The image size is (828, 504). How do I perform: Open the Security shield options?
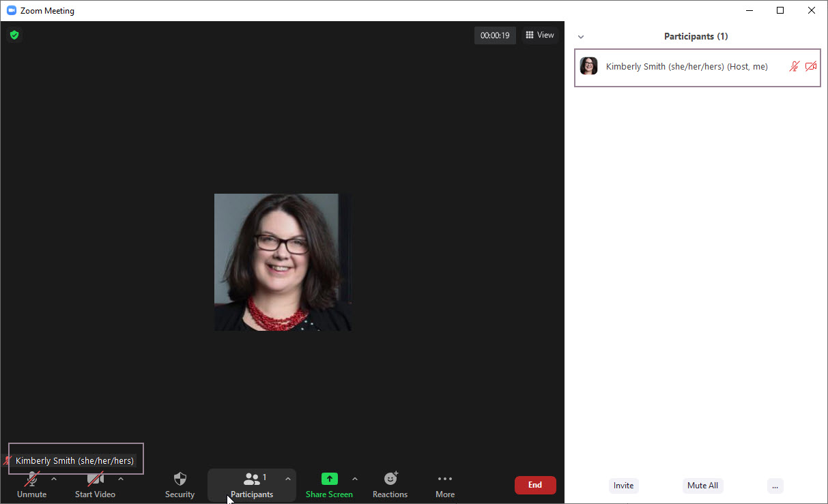(x=180, y=479)
